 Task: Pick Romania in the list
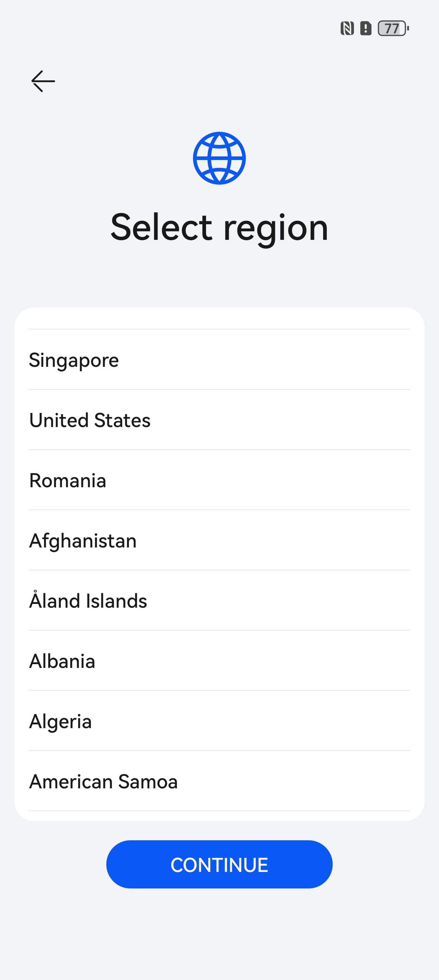(219, 480)
